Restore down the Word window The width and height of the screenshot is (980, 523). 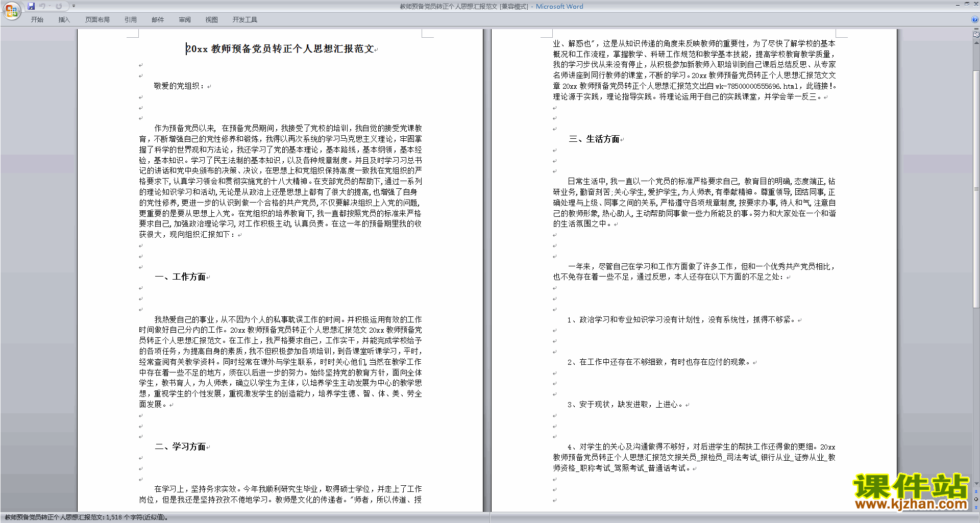[x=967, y=4]
